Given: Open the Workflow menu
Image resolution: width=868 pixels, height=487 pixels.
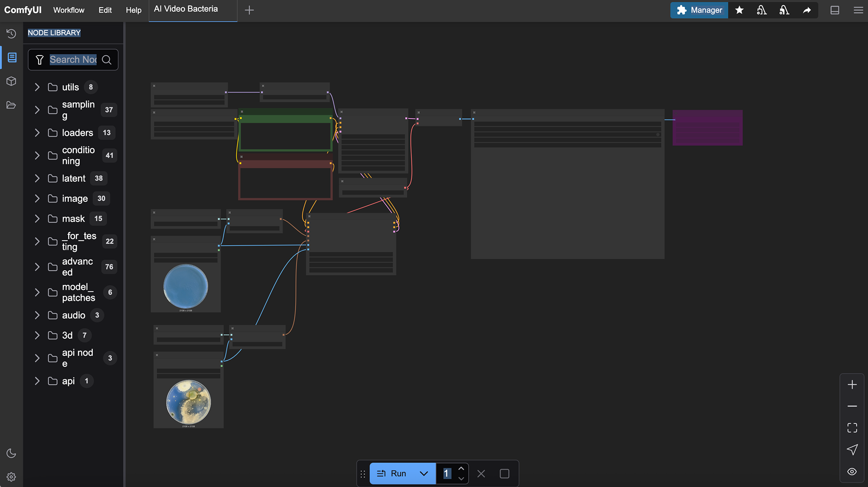Looking at the screenshot, I should pyautogui.click(x=69, y=10).
